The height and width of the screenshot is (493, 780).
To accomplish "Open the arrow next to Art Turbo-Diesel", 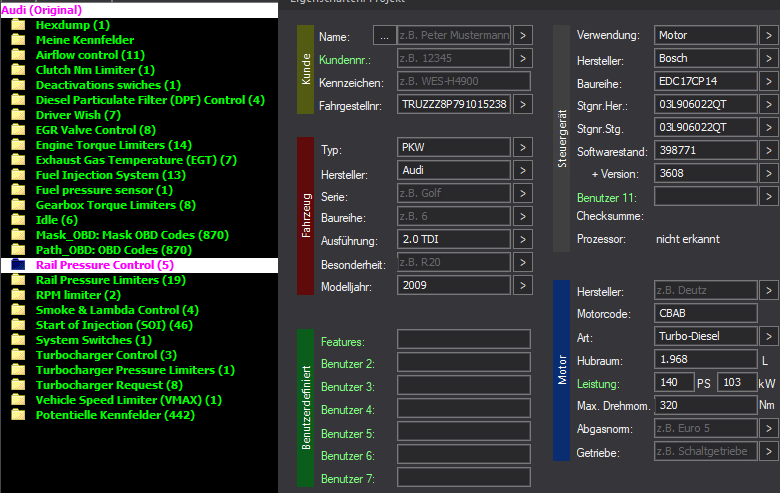I will pyautogui.click(x=769, y=336).
